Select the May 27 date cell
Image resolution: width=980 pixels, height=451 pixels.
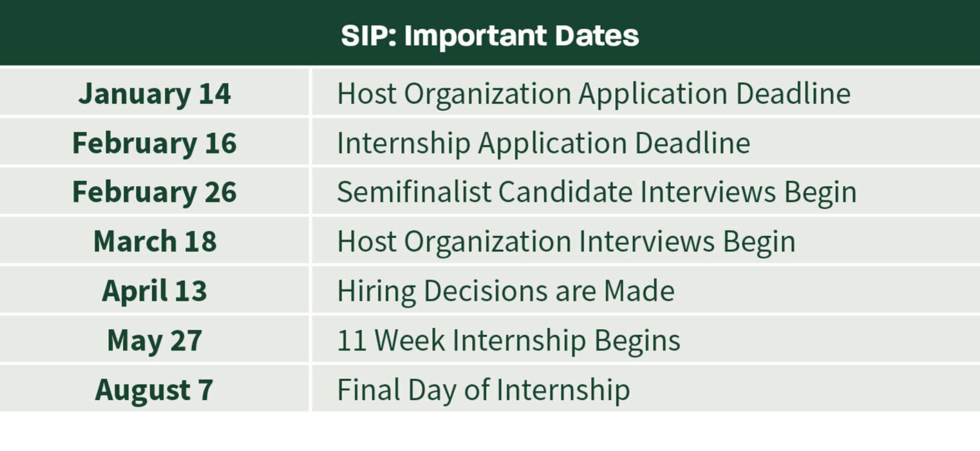155,340
